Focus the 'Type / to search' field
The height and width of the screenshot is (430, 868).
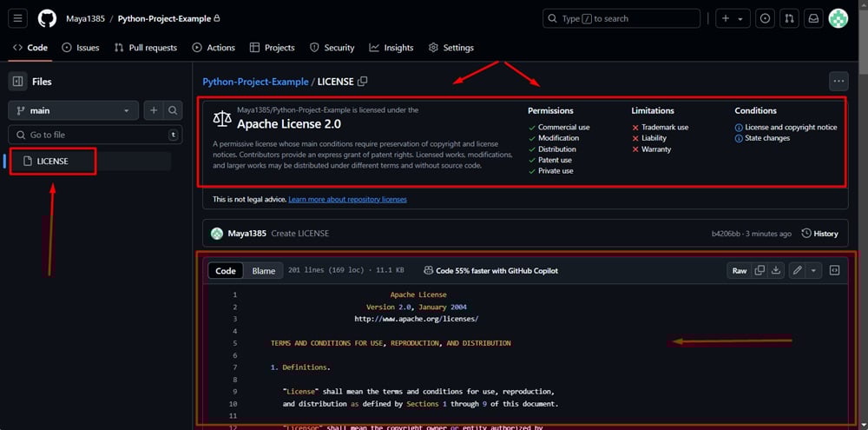coord(621,18)
